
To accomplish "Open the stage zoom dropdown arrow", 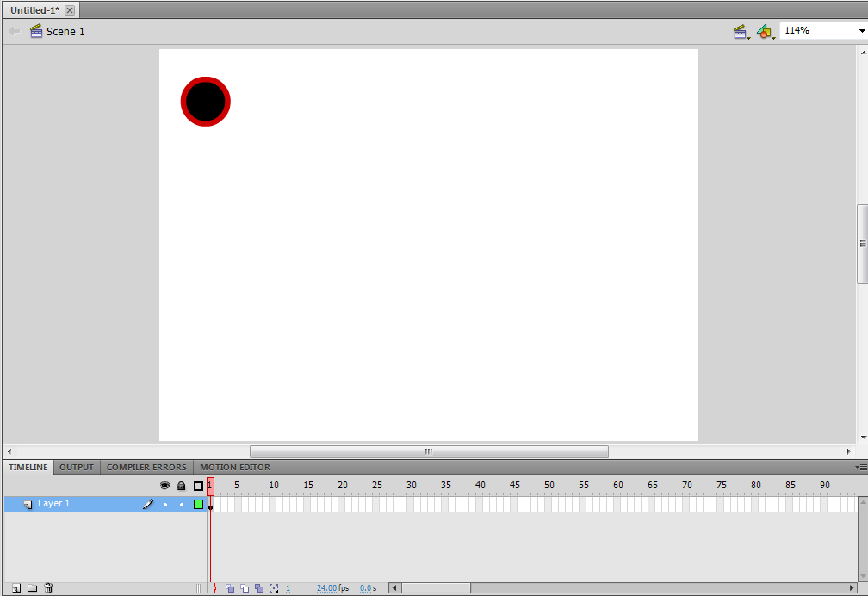I will click(x=862, y=31).
